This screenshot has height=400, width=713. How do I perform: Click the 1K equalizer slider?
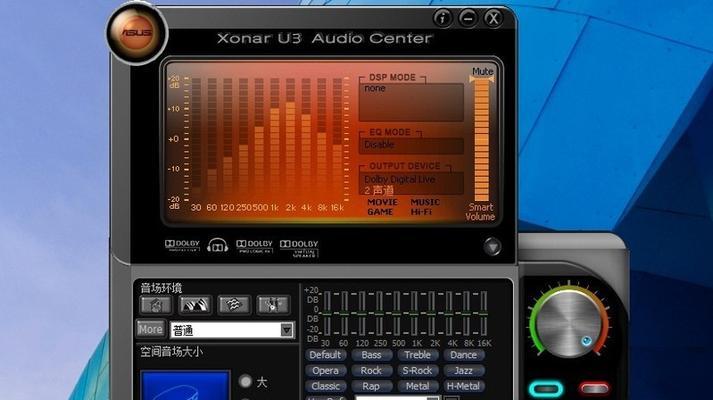(414, 314)
